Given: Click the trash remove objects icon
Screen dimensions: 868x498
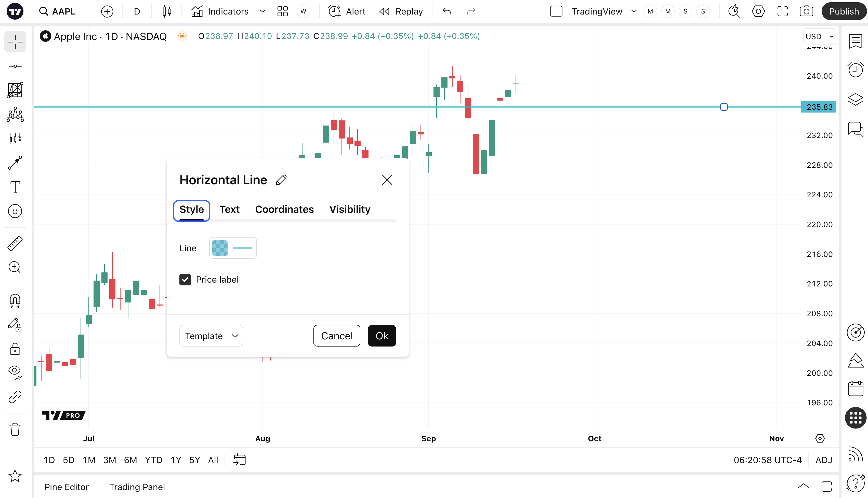Looking at the screenshot, I should (x=15, y=429).
